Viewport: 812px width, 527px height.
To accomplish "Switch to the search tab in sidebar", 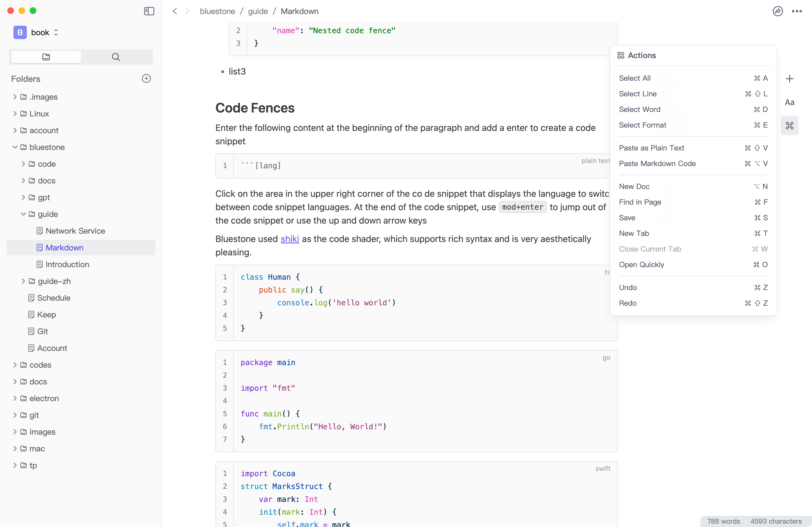I will pyautogui.click(x=116, y=57).
